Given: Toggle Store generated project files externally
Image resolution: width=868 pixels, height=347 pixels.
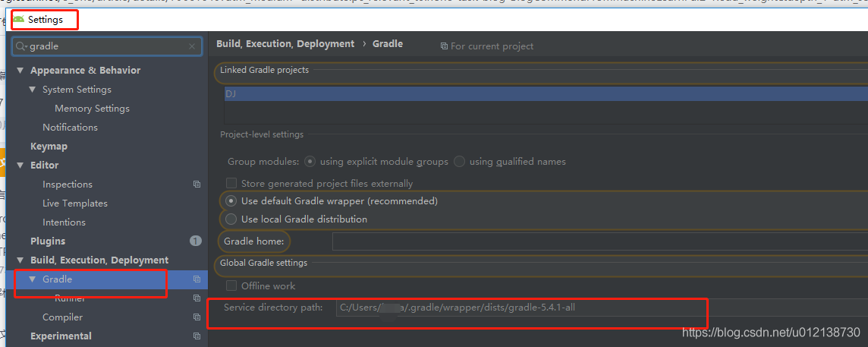Looking at the screenshot, I should click(x=231, y=183).
